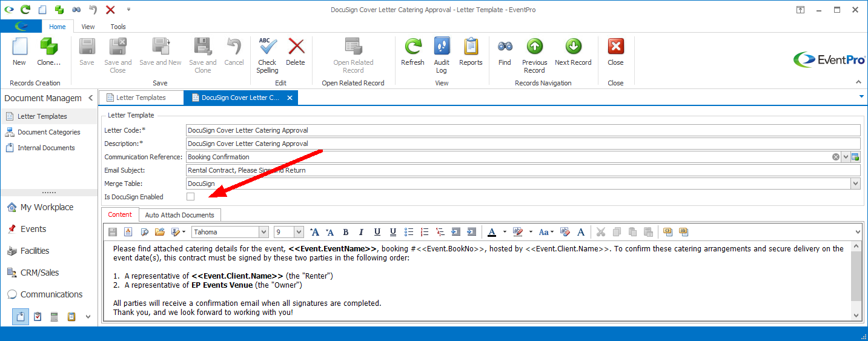868x341 pixels.
Task: Go to Previous Record
Action: (534, 55)
